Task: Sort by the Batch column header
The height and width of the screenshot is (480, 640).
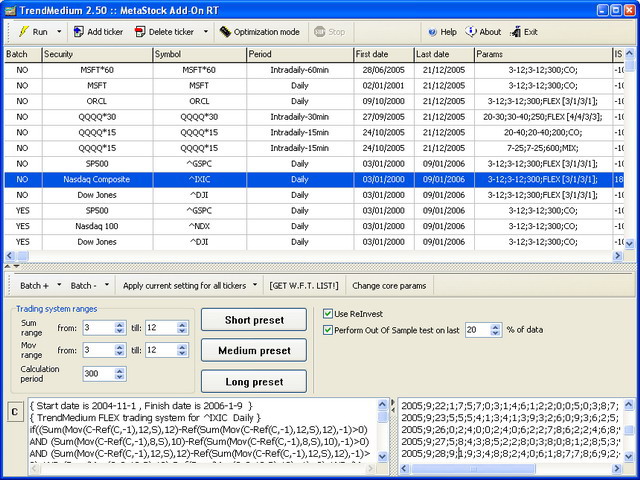Action: tap(23, 54)
